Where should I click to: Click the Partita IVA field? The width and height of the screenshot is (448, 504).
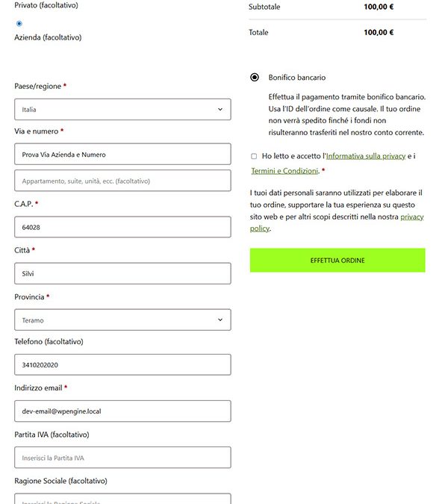122,458
